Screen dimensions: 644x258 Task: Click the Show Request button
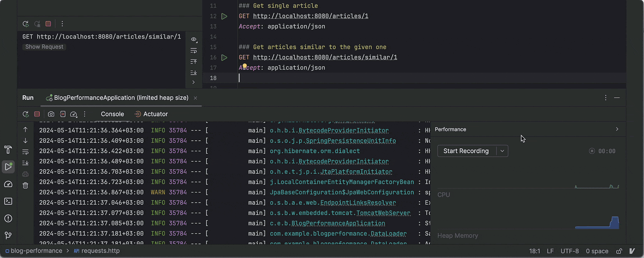(x=44, y=47)
